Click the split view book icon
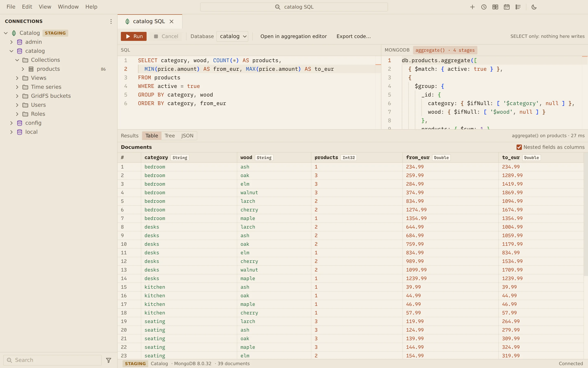 [x=495, y=7]
